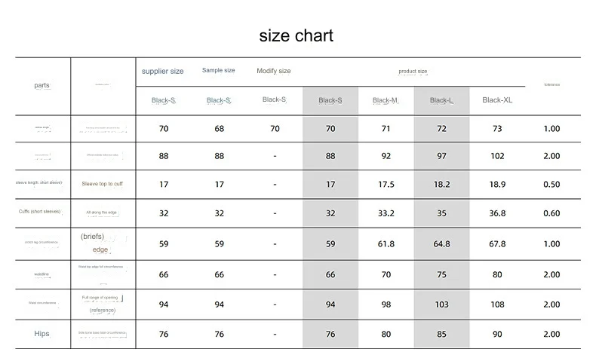This screenshot has height=364, width=596.
Task: Select the 'product size' header
Action: coord(413,71)
